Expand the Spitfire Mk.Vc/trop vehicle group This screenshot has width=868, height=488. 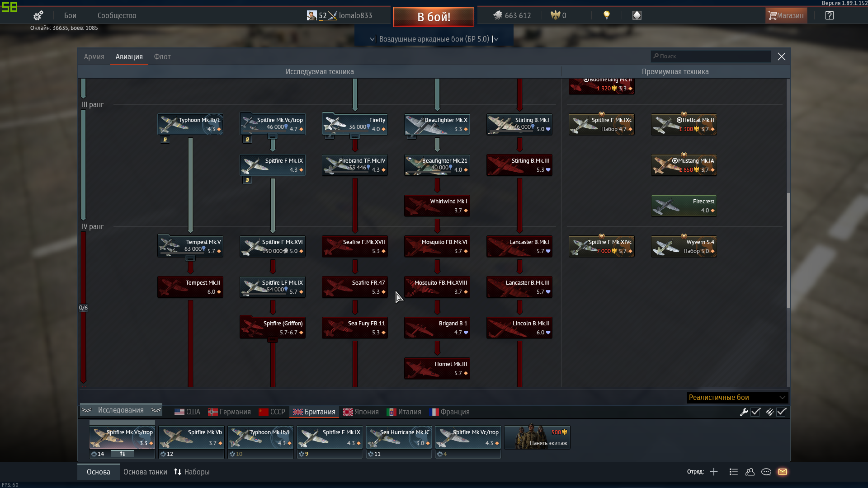(x=272, y=136)
